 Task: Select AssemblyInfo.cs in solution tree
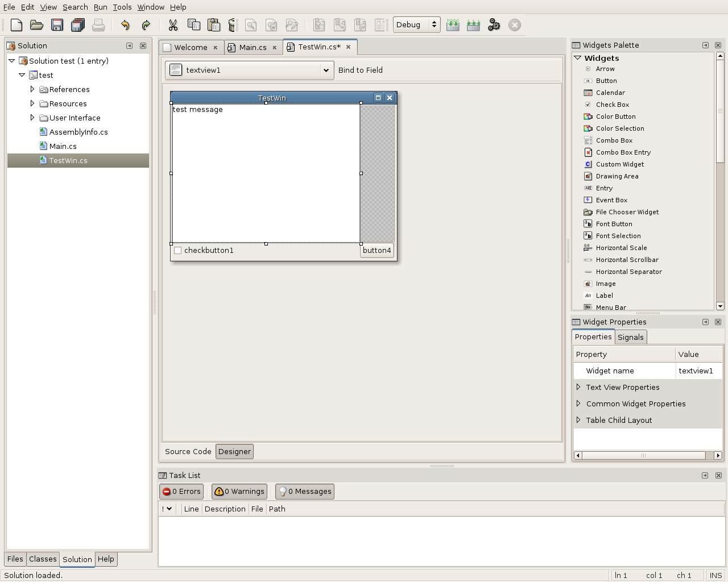[x=78, y=132]
